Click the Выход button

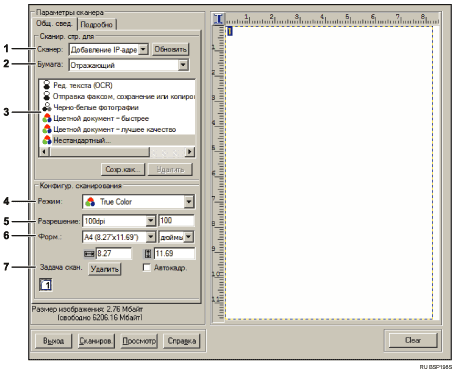pyautogui.click(x=53, y=341)
